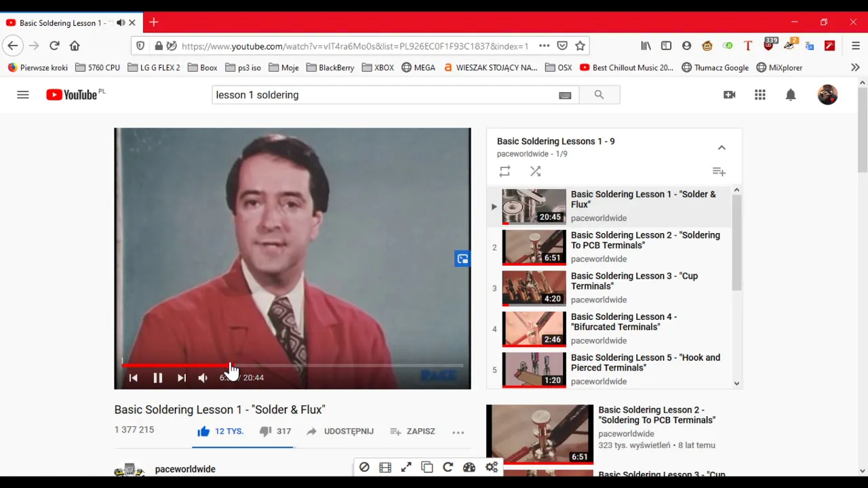Viewport: 868px width, 488px height.
Task: Show more bookmarks with double chevron
Action: [855, 67]
